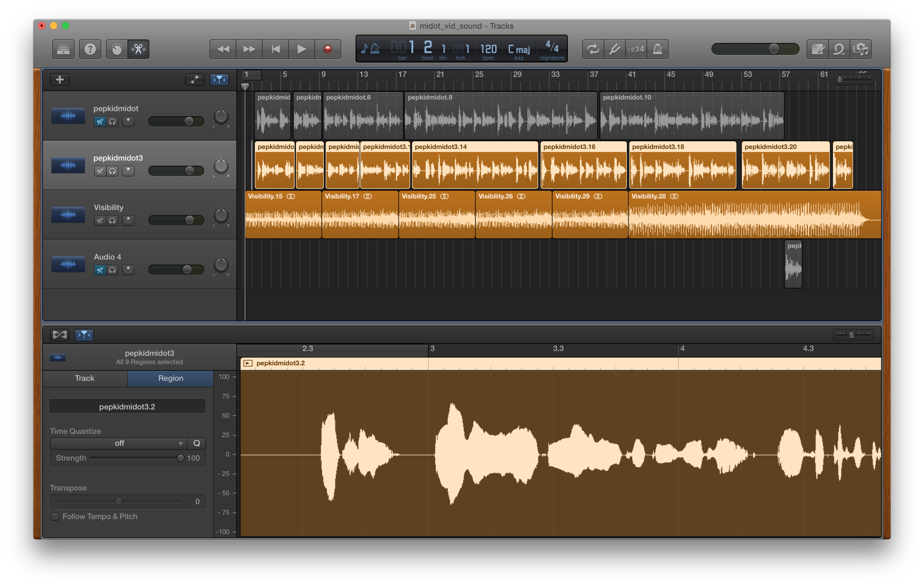Click the Rewind button
The width and height of the screenshot is (924, 587).
click(223, 49)
